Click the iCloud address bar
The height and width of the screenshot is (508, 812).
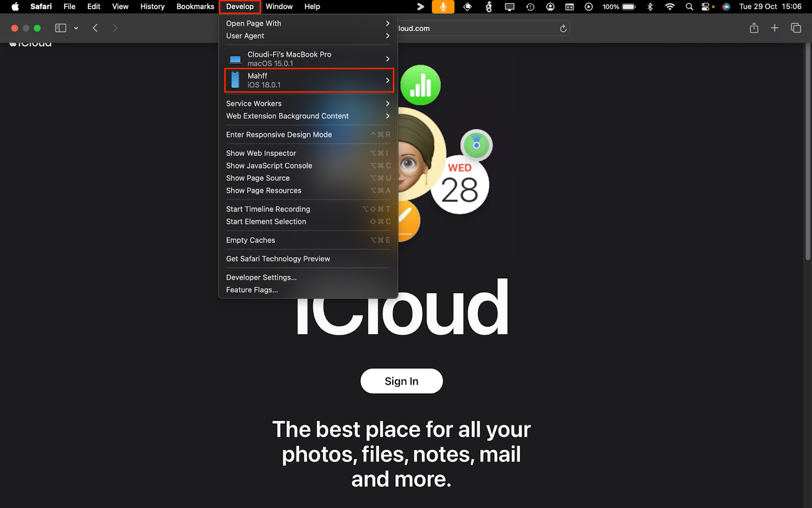[482, 28]
